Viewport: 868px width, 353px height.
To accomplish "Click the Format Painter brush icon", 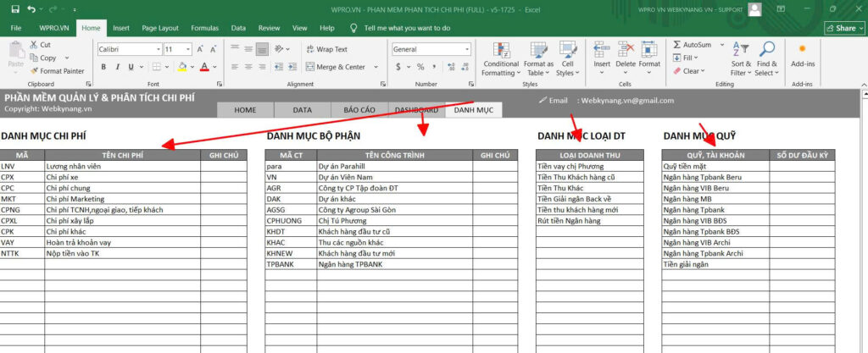I will [x=34, y=71].
